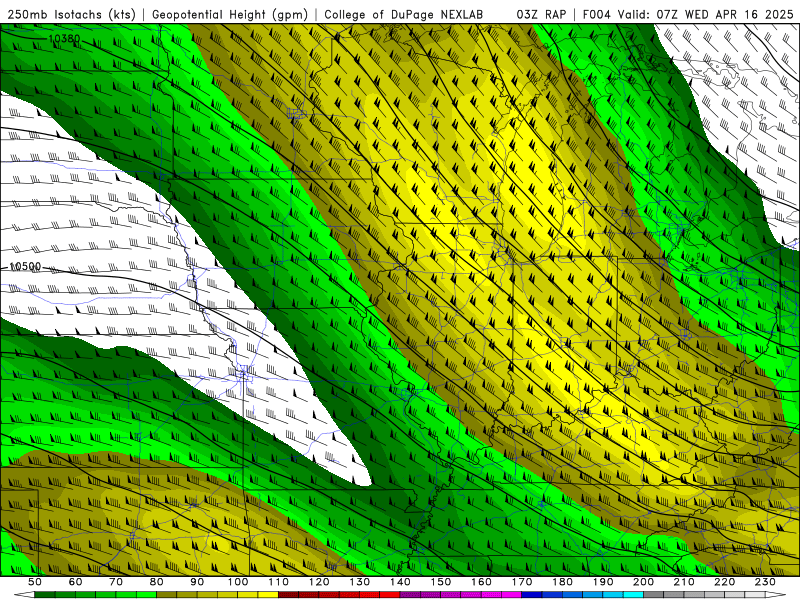Click the 60 value on color scale
The height and width of the screenshot is (600, 800).
tap(75, 582)
